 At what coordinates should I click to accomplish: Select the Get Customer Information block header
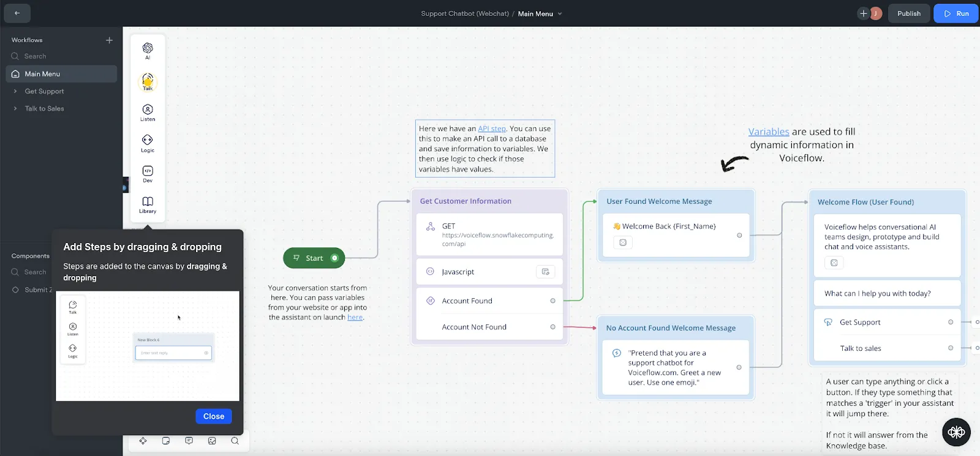click(x=466, y=201)
